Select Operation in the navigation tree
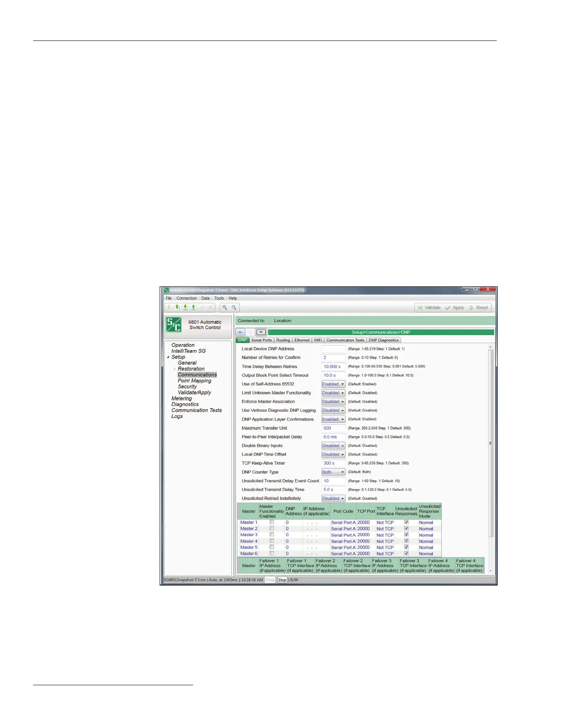This screenshot has height=728, width=563. point(183,345)
